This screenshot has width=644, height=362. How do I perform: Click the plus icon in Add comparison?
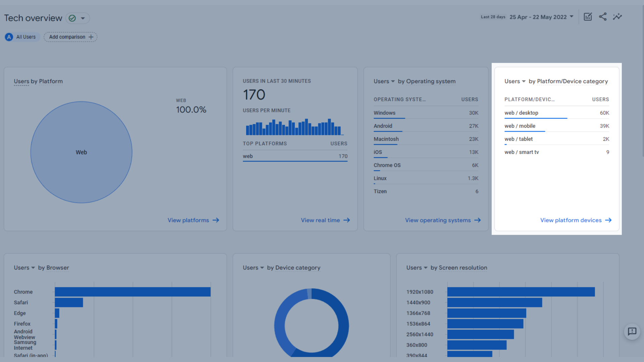click(91, 37)
